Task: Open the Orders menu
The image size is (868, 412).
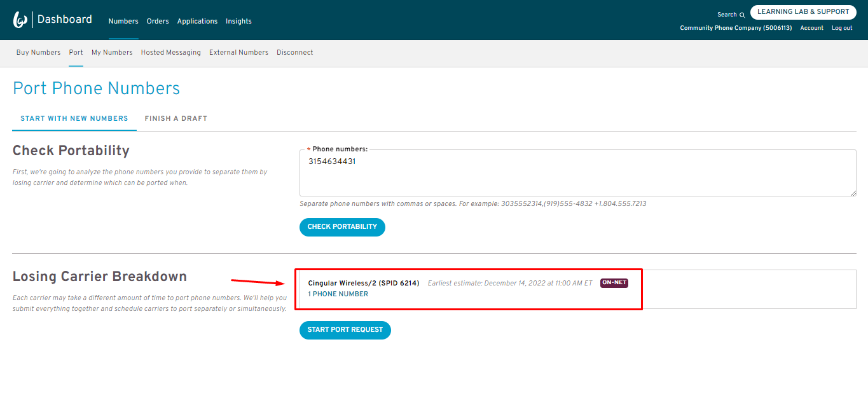Action: (x=158, y=21)
